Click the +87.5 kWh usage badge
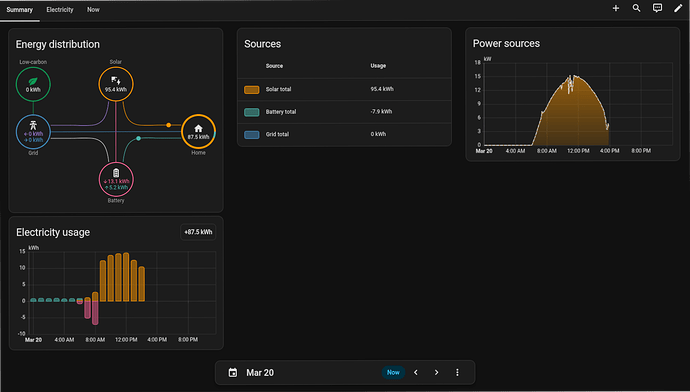 pos(198,232)
